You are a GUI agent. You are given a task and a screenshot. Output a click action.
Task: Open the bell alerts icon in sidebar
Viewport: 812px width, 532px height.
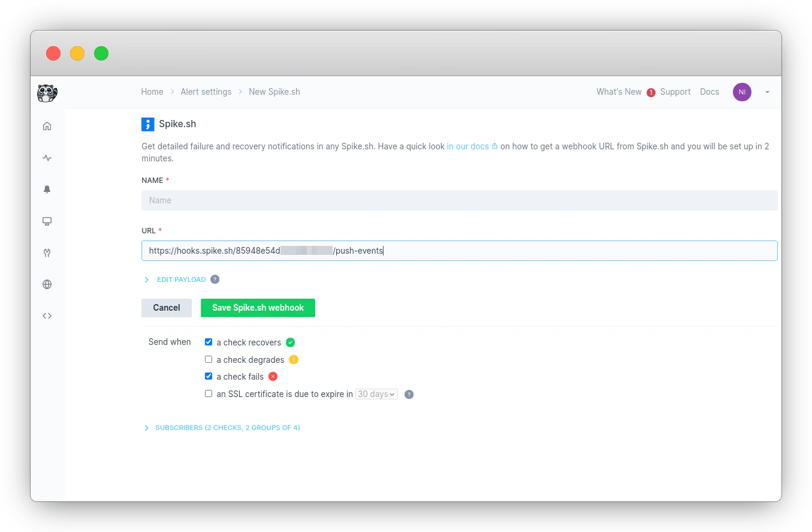tap(47, 190)
